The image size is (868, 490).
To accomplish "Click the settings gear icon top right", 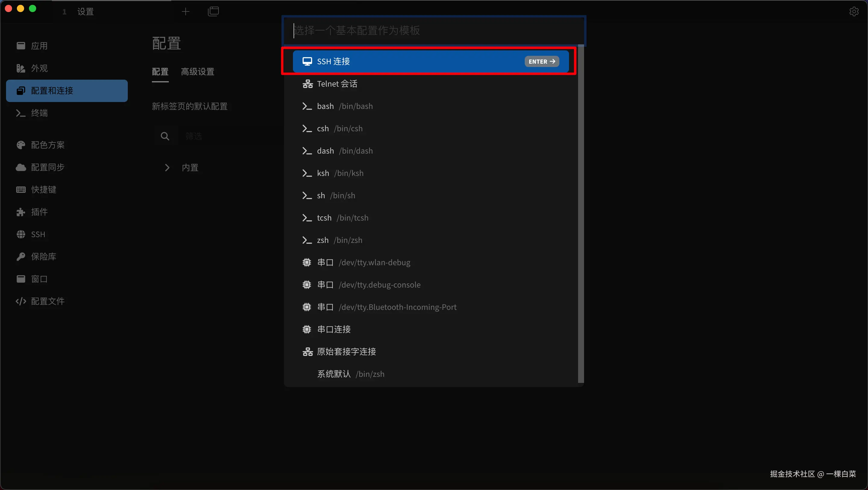I will (854, 11).
